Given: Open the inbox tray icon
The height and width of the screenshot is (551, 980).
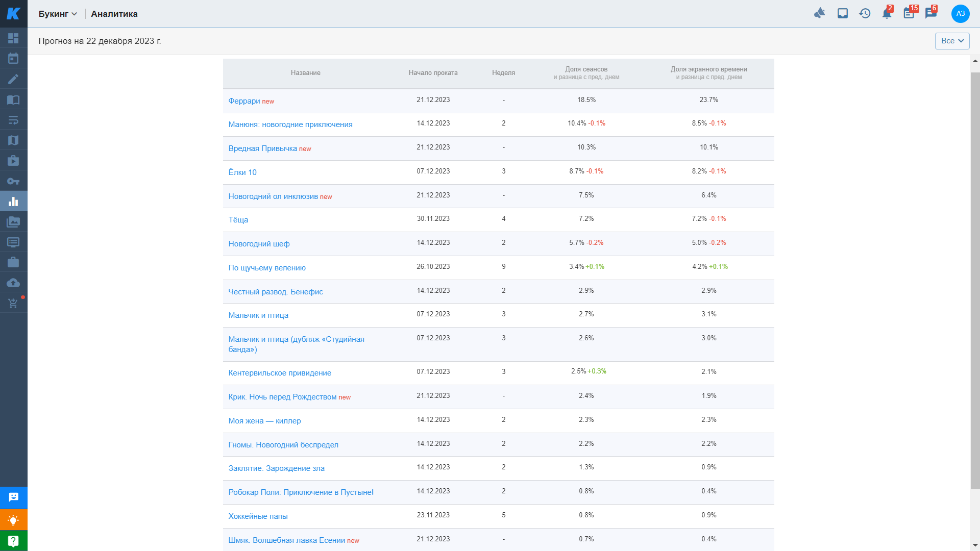Looking at the screenshot, I should [843, 13].
